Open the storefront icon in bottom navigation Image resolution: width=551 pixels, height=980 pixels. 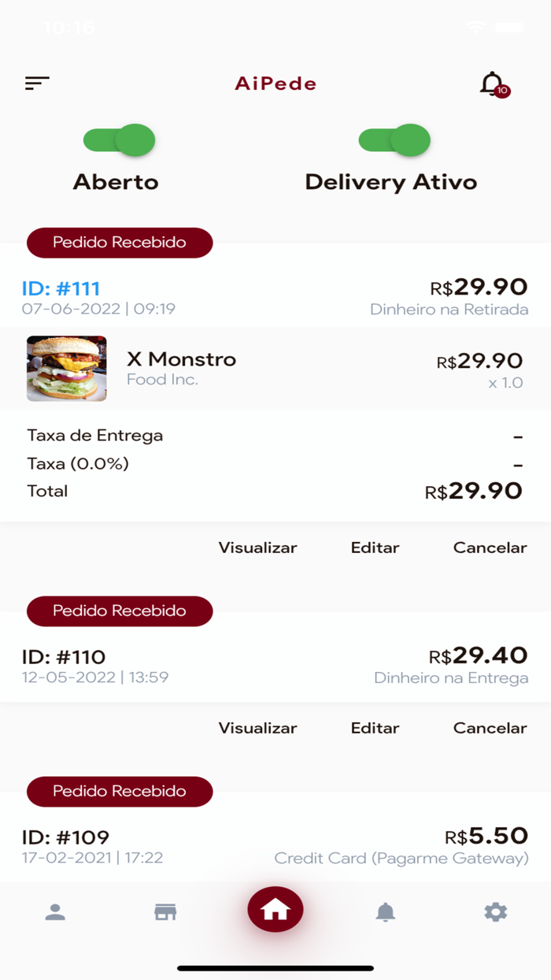pyautogui.click(x=165, y=911)
